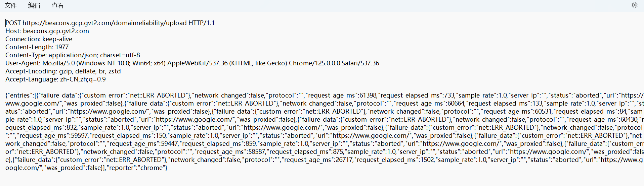Place cursor on the Host header line
This screenshot has height=186, width=644.
tap(47, 31)
